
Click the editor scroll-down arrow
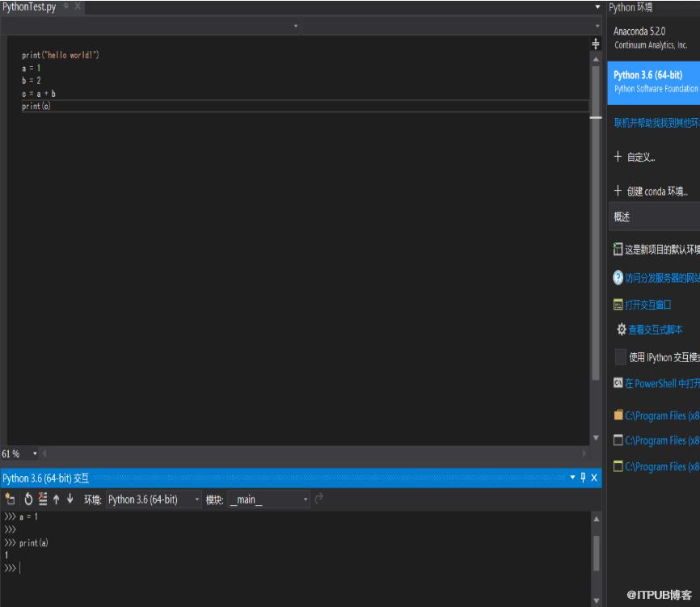pyautogui.click(x=596, y=438)
